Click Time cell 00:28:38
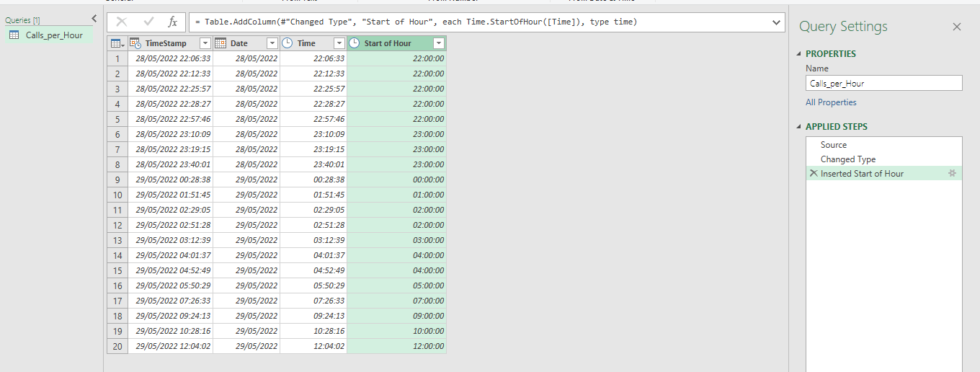This screenshot has height=372, width=980. [x=313, y=180]
